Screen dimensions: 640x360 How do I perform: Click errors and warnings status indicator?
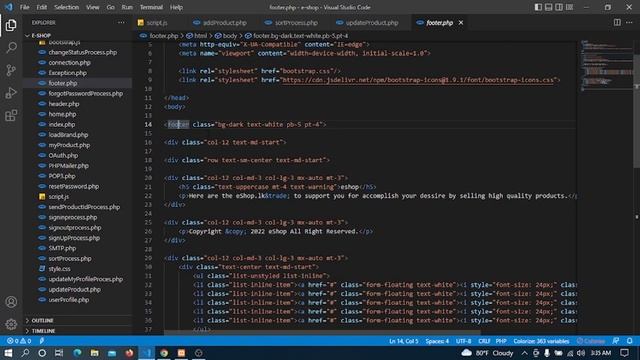19,341
